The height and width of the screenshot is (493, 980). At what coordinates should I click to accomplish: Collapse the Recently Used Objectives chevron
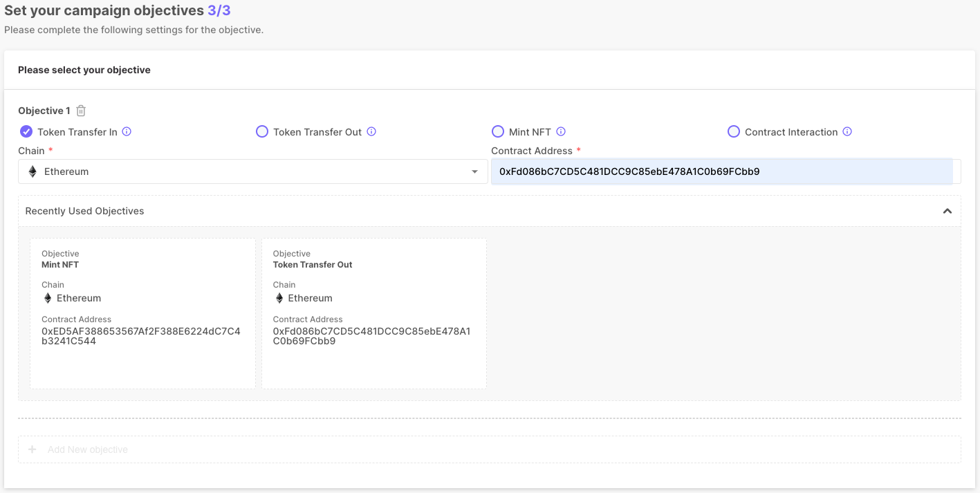(x=947, y=211)
